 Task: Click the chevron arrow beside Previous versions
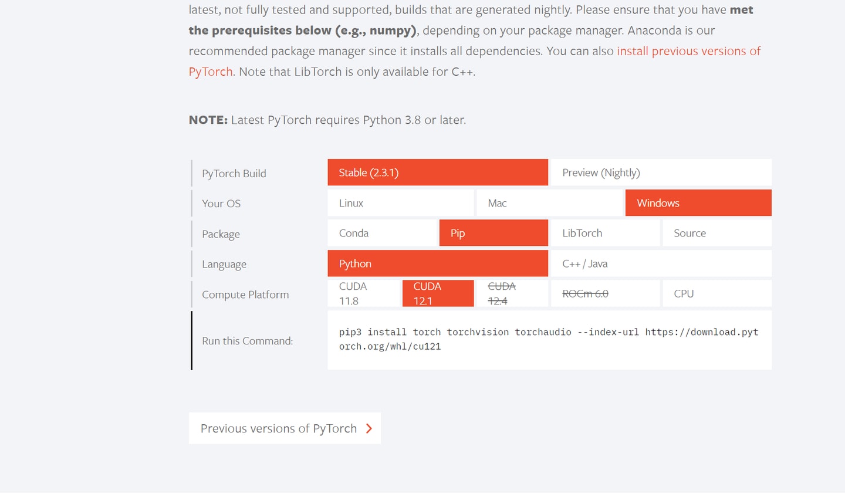pos(369,428)
